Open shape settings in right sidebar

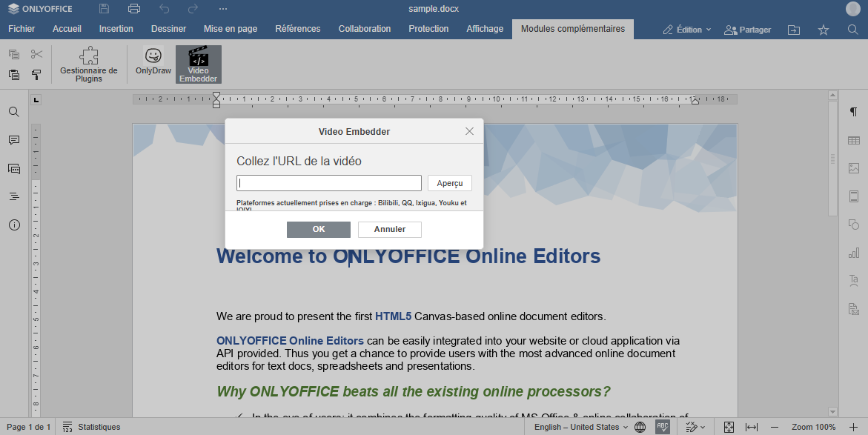[x=854, y=224]
